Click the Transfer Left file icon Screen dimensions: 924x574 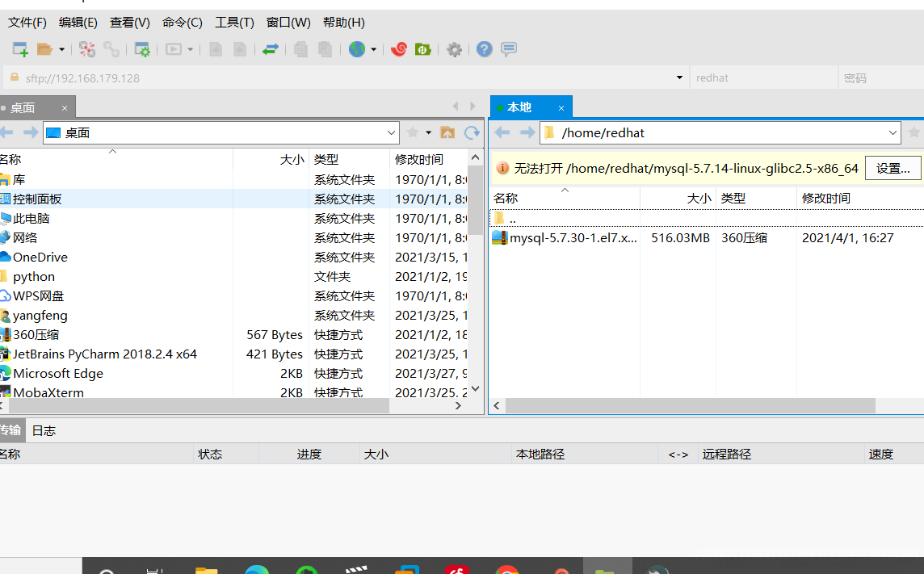pyautogui.click(x=216, y=49)
